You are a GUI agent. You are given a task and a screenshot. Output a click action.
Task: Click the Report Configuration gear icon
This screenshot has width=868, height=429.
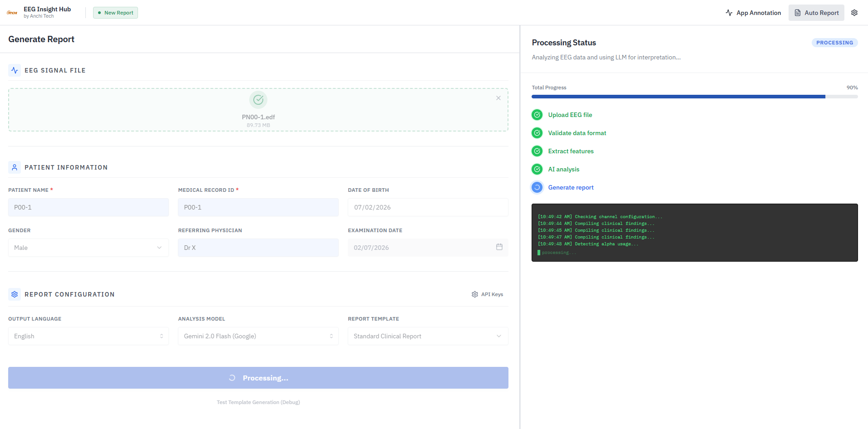[x=15, y=294]
